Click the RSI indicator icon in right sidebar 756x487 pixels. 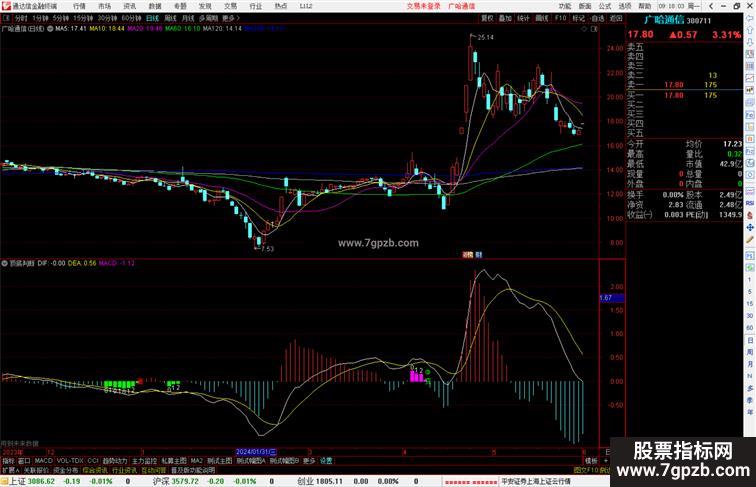click(x=750, y=203)
